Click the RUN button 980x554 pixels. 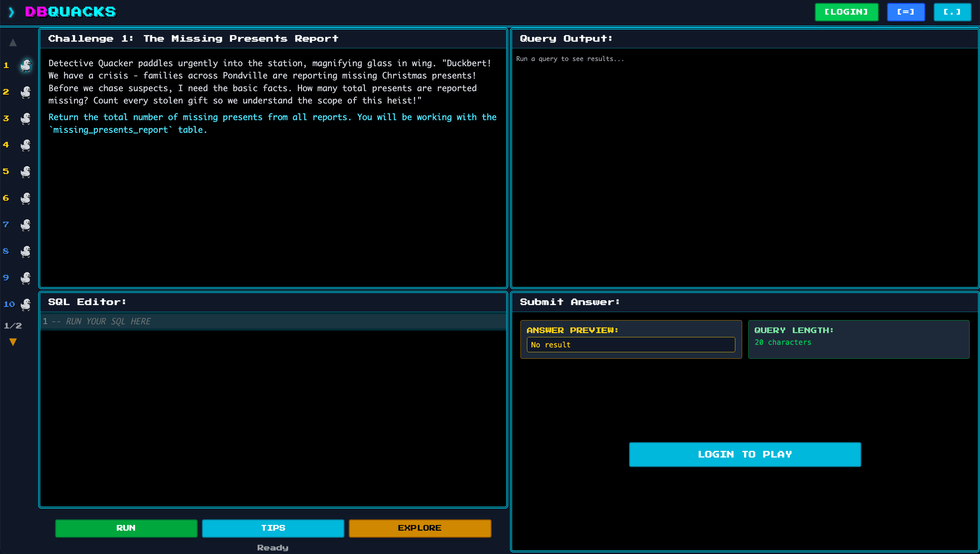click(126, 528)
